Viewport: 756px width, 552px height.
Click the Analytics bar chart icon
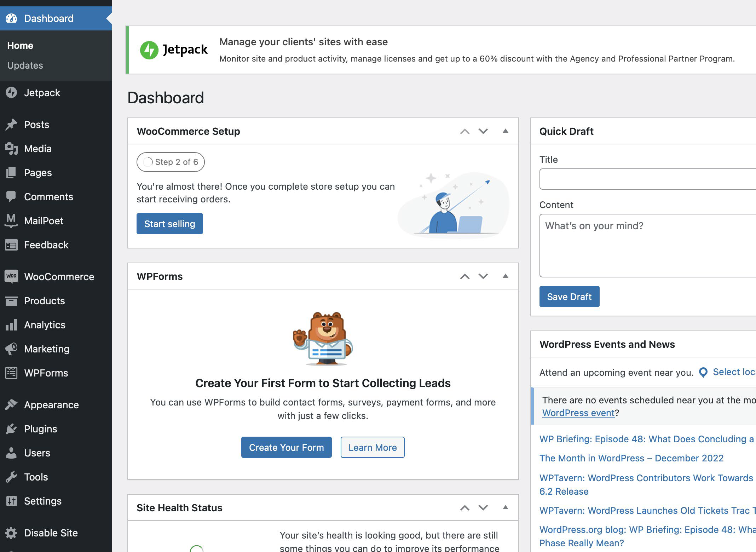click(11, 325)
